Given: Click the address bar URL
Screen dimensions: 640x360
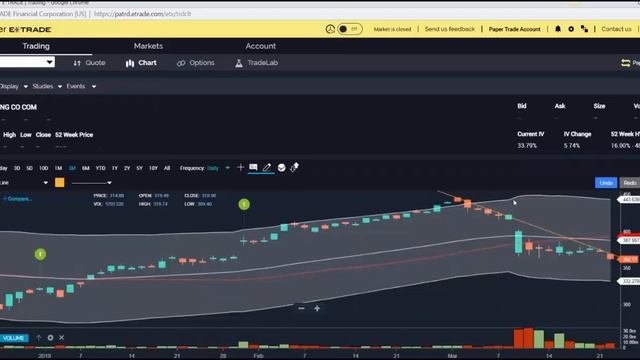Looking at the screenshot, I should [x=142, y=14].
